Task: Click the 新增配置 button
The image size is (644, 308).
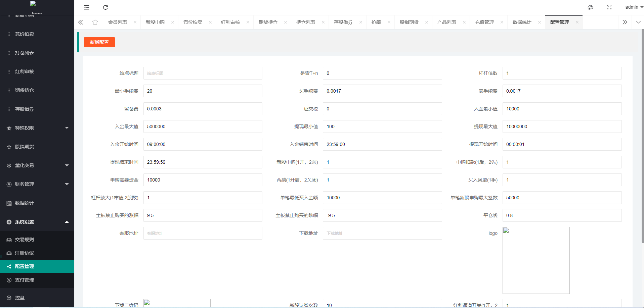Action: pos(99,42)
